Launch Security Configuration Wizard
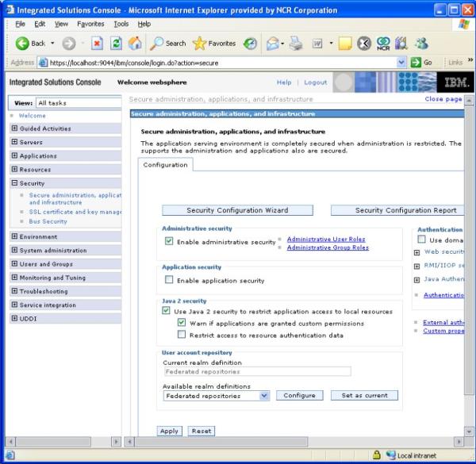The image size is (476, 464). point(237,210)
